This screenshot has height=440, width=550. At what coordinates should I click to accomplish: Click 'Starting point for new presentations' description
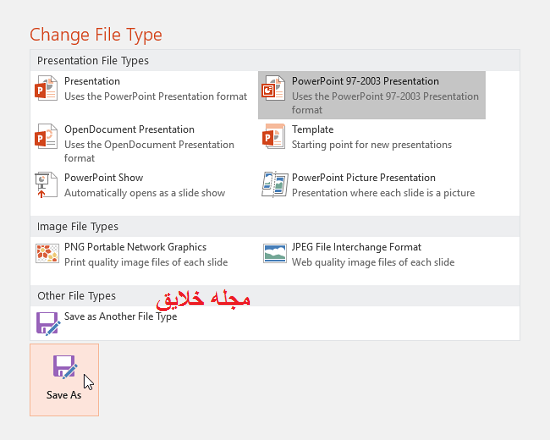click(x=371, y=145)
